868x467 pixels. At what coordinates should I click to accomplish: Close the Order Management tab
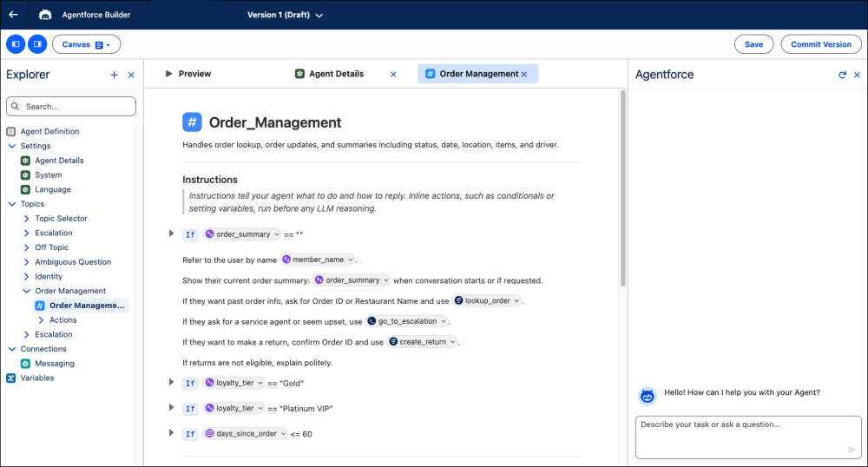[x=524, y=74]
